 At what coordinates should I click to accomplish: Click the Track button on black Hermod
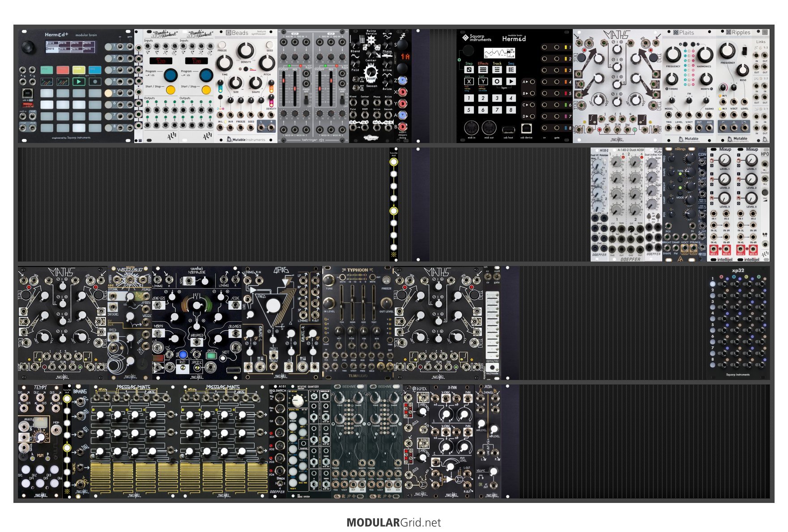pos(497,69)
